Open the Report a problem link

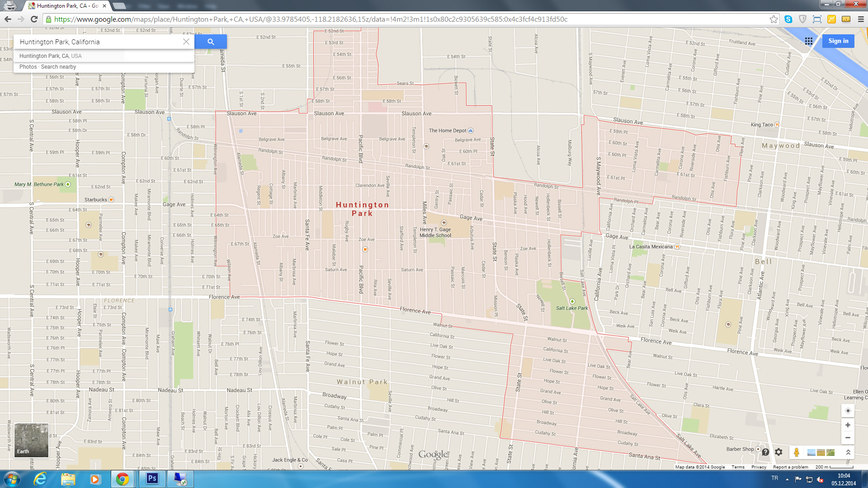790,467
